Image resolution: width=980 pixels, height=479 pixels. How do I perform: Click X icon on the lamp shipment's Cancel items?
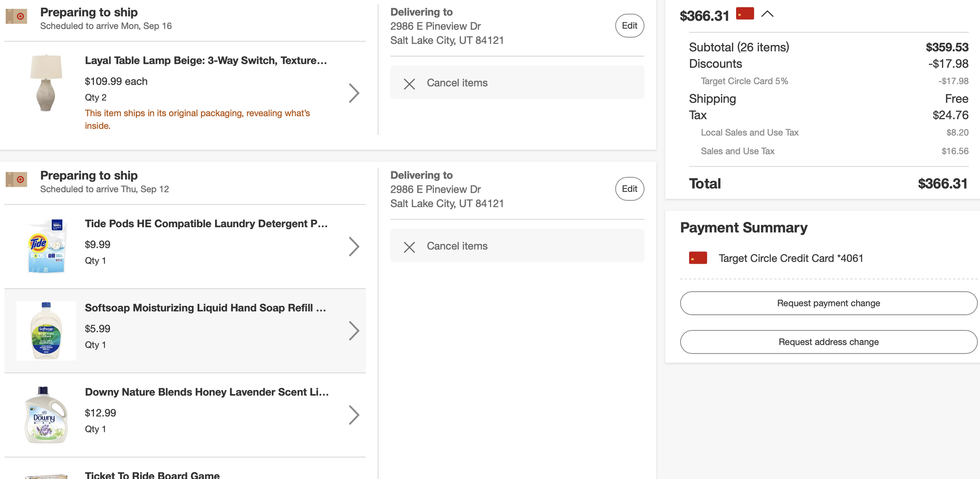pyautogui.click(x=409, y=84)
